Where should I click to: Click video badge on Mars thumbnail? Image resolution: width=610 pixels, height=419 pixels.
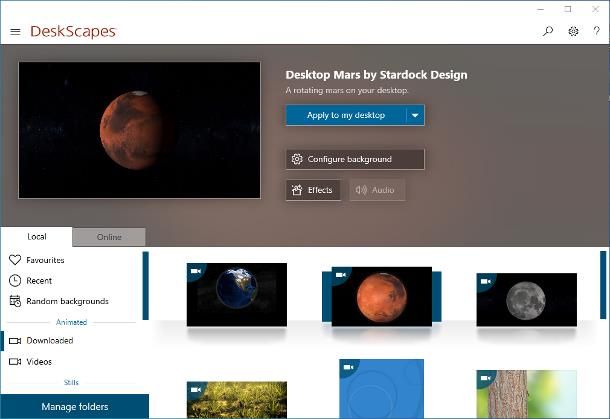tap(341, 275)
